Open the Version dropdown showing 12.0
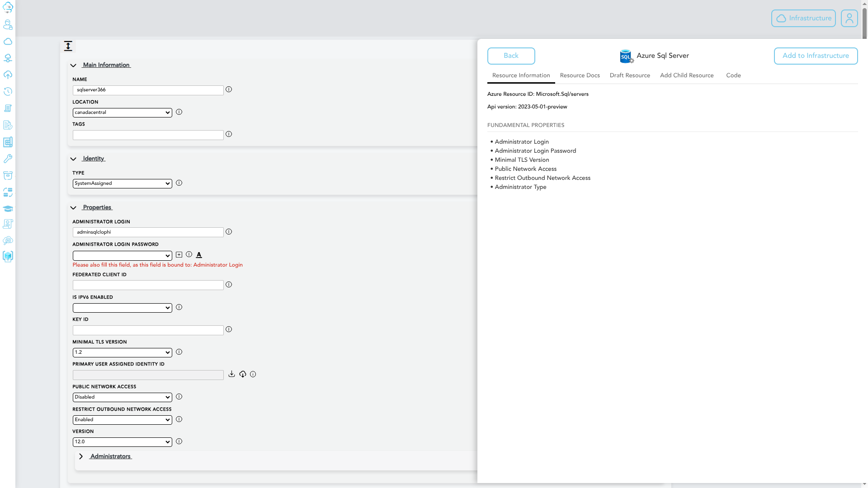The width and height of the screenshot is (868, 488). 122,442
